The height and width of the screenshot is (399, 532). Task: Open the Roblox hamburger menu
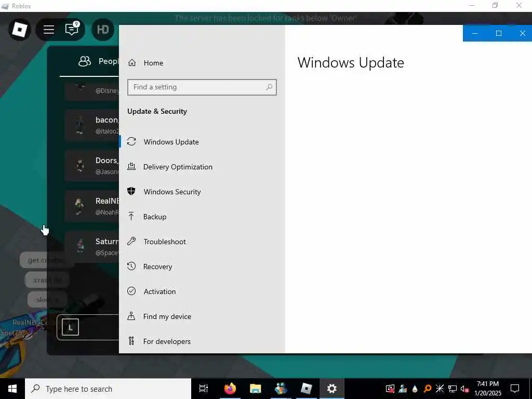[x=49, y=30]
